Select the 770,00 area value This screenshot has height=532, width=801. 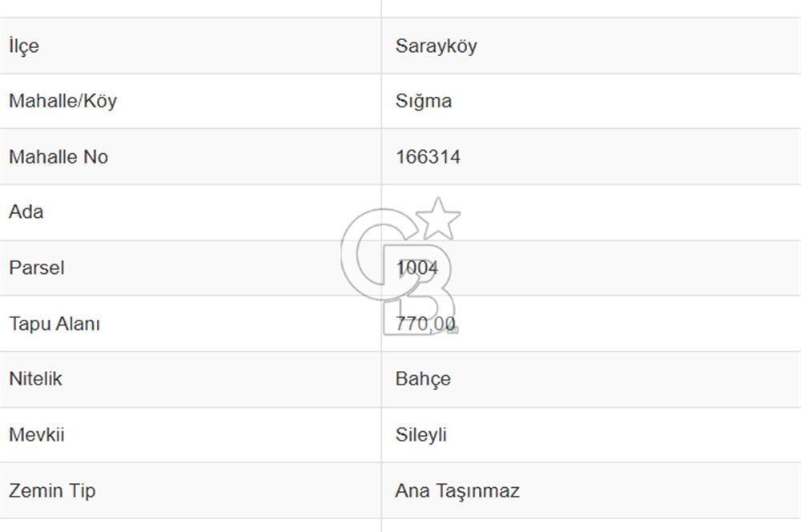point(425,324)
